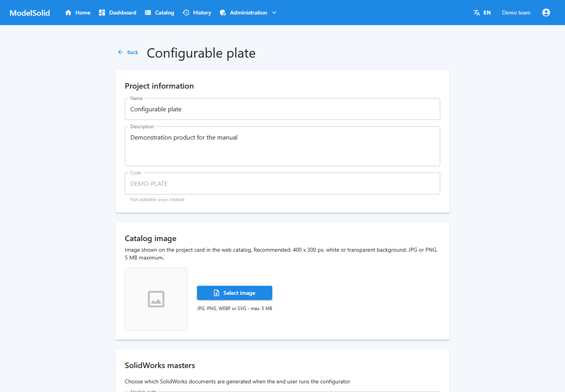Click the 'SolidWorks masters' section title

click(x=160, y=365)
